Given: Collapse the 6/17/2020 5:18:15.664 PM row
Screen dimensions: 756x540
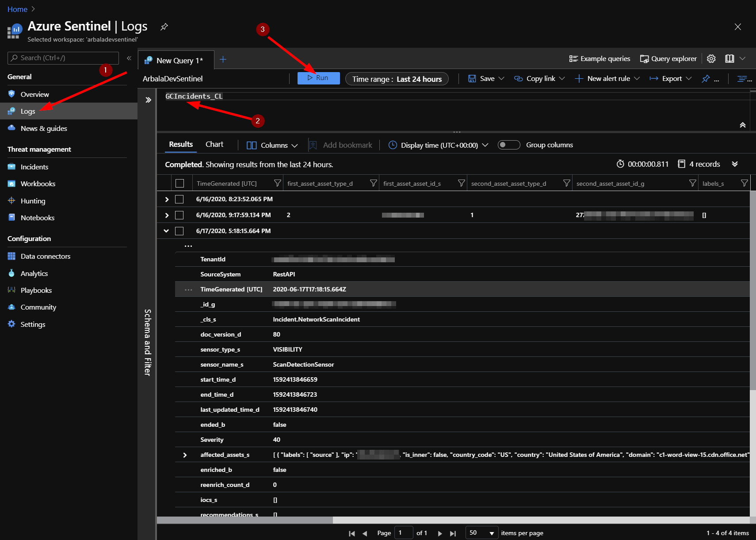Looking at the screenshot, I should click(x=166, y=231).
